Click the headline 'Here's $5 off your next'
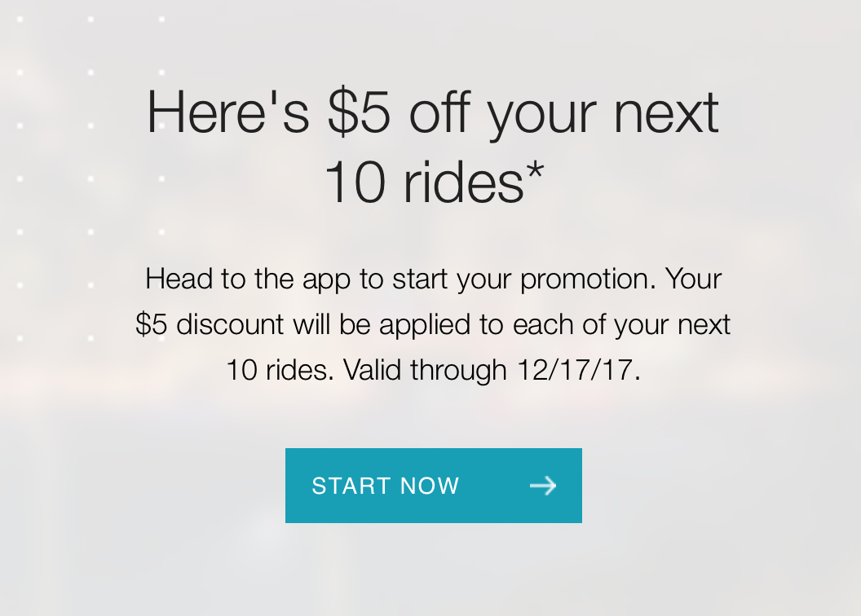 pos(430,112)
